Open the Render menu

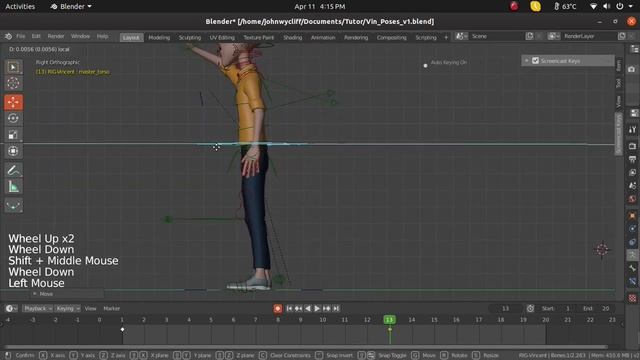click(56, 36)
